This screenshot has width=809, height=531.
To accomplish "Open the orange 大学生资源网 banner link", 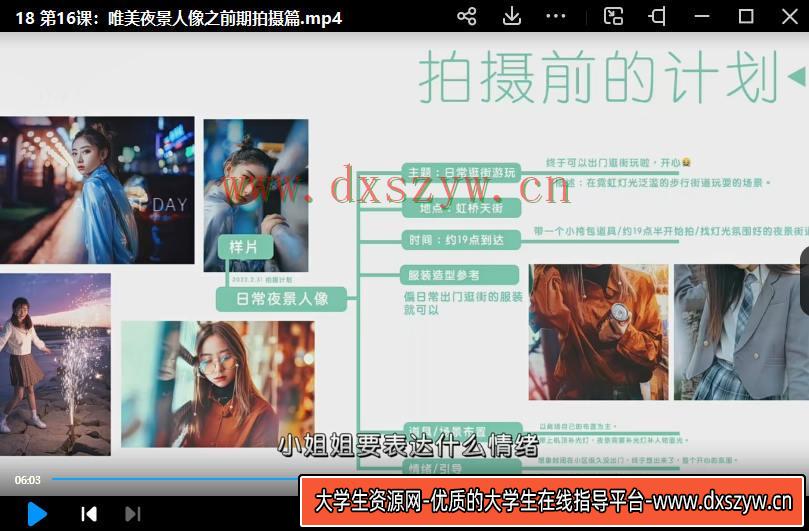I will tap(552, 501).
